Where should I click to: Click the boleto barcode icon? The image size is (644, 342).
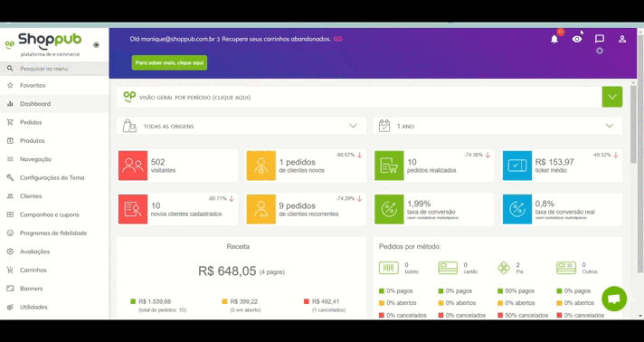point(389,268)
